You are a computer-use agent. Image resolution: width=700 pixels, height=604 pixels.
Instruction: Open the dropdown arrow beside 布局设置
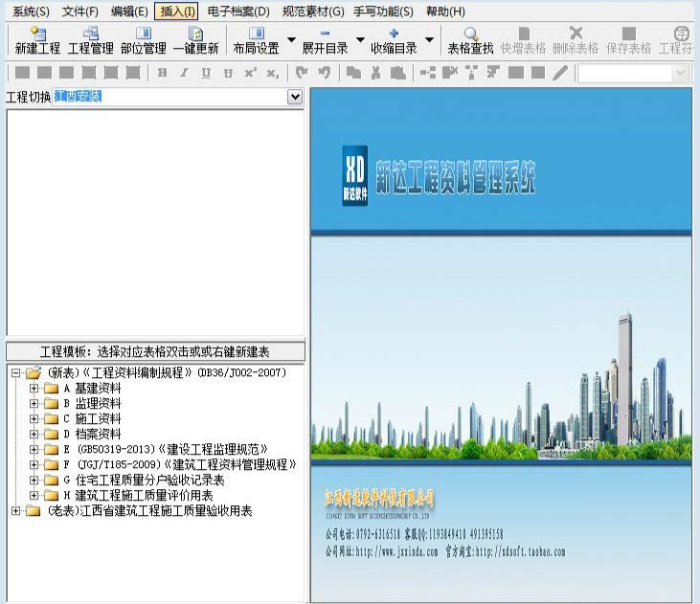[291, 41]
